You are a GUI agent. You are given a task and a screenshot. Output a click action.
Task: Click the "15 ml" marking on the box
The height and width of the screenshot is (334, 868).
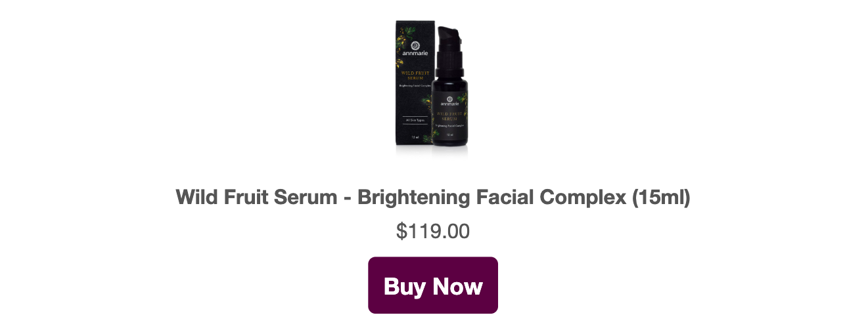415,137
